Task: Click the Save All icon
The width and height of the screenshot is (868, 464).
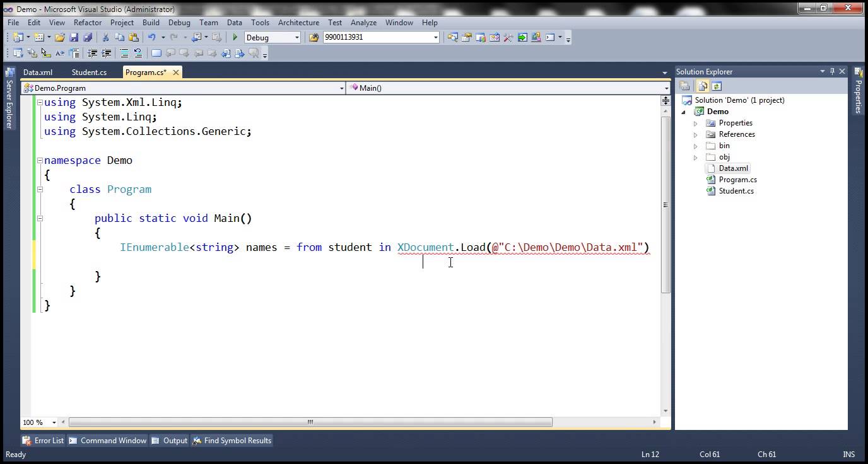Action: coord(88,37)
